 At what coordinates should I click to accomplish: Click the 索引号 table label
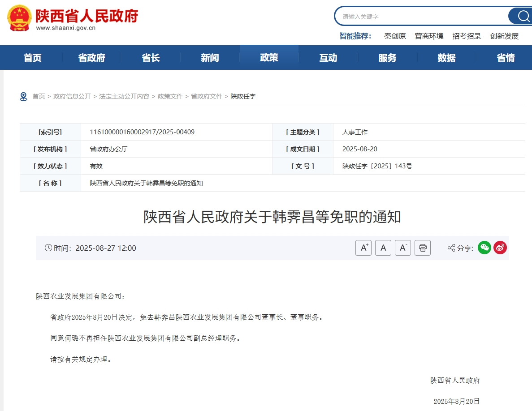(x=50, y=132)
